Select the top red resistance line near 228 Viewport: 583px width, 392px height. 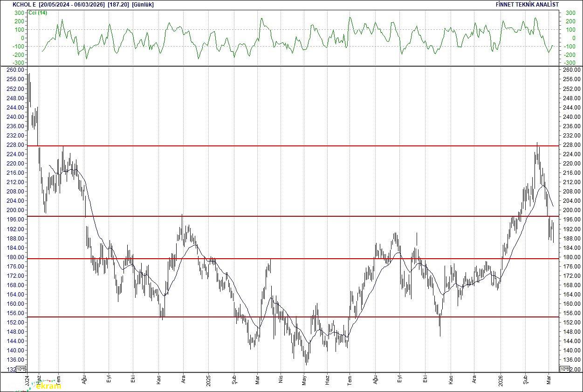[x=298, y=146]
